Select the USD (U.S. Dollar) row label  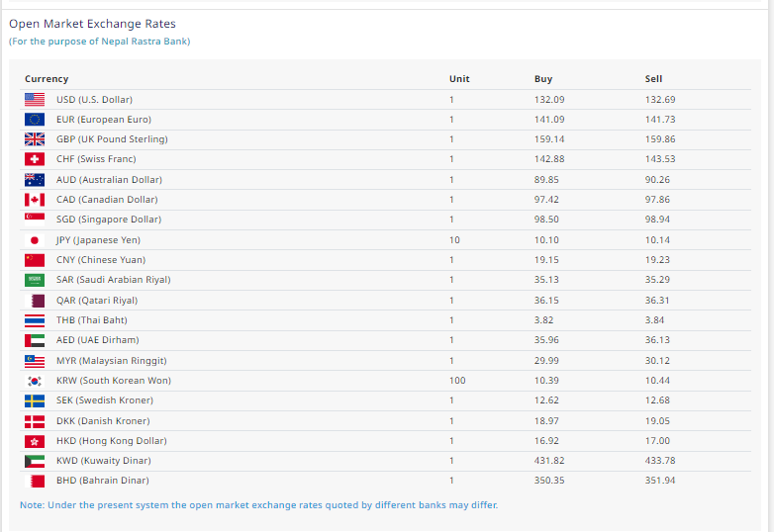(x=94, y=100)
